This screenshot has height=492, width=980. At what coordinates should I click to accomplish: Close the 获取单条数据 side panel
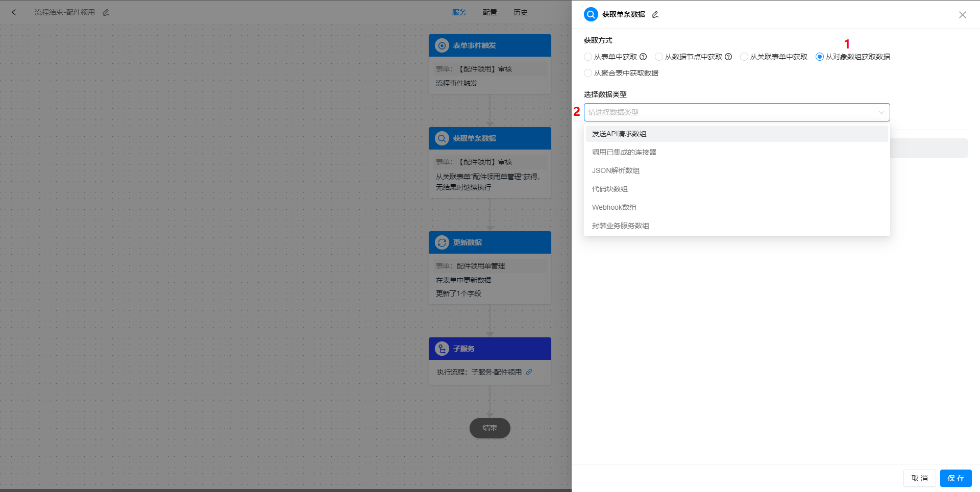coord(963,15)
